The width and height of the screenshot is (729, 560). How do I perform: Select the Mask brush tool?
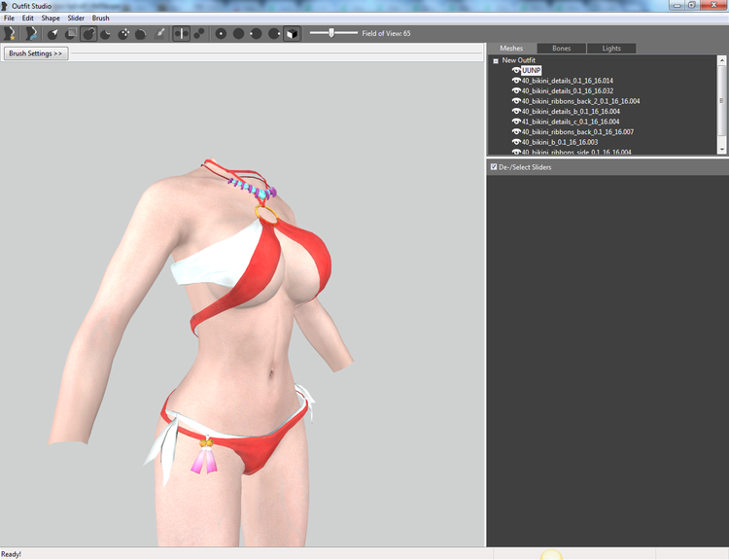click(x=71, y=33)
